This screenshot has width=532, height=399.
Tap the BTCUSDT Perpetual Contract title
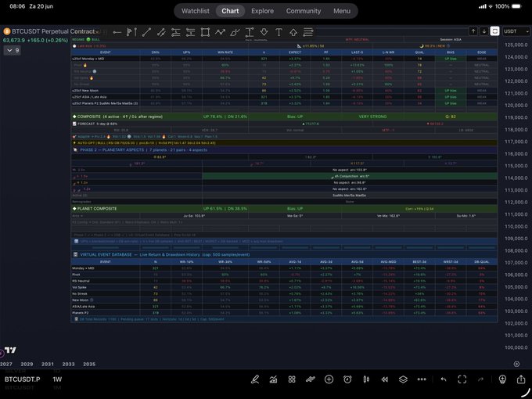click(x=53, y=31)
